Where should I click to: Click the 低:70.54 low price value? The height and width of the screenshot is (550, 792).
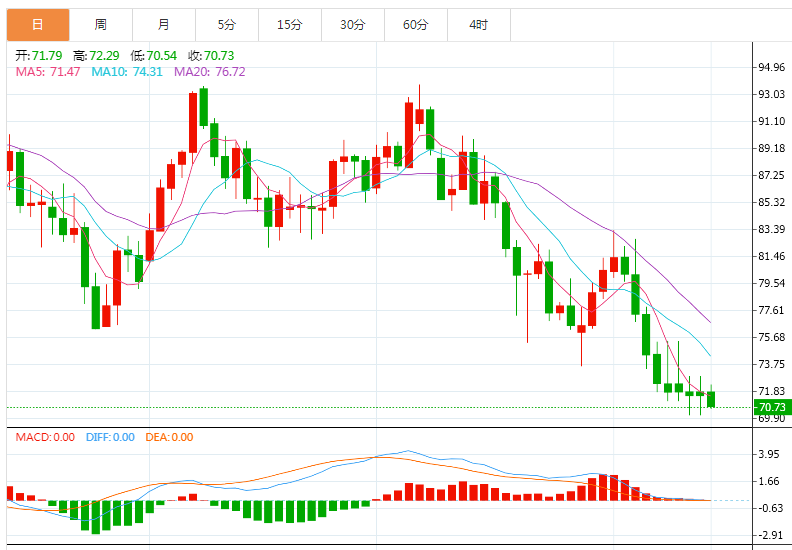click(x=154, y=56)
